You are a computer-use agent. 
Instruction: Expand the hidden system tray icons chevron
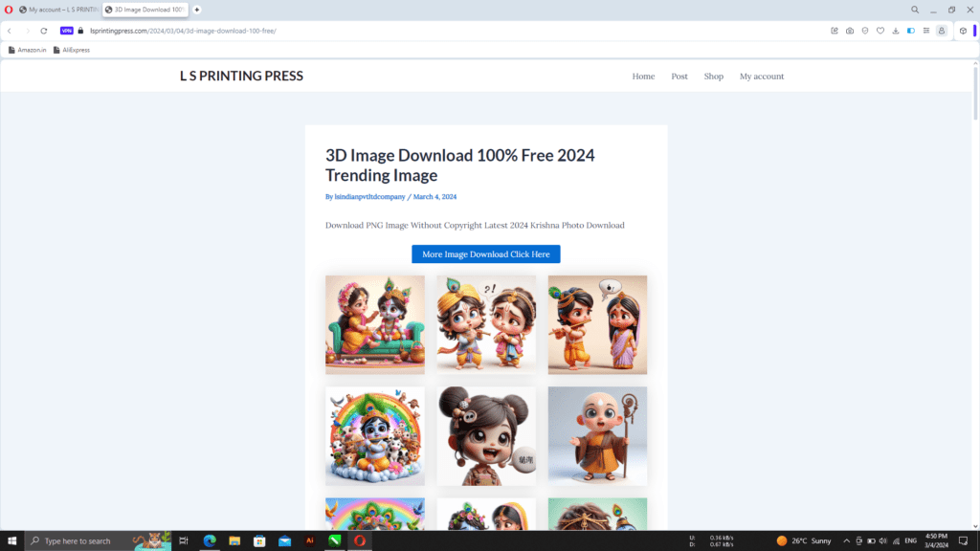846,541
